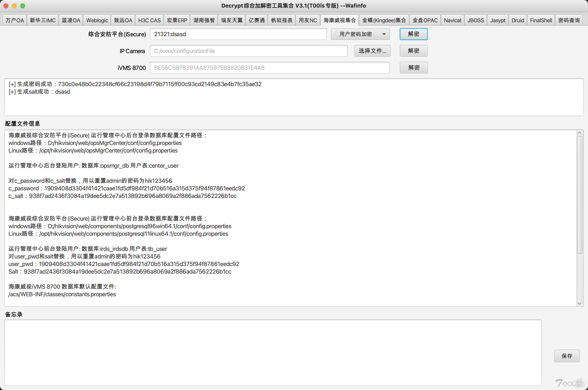Switch to the Navicat tab

point(453,20)
